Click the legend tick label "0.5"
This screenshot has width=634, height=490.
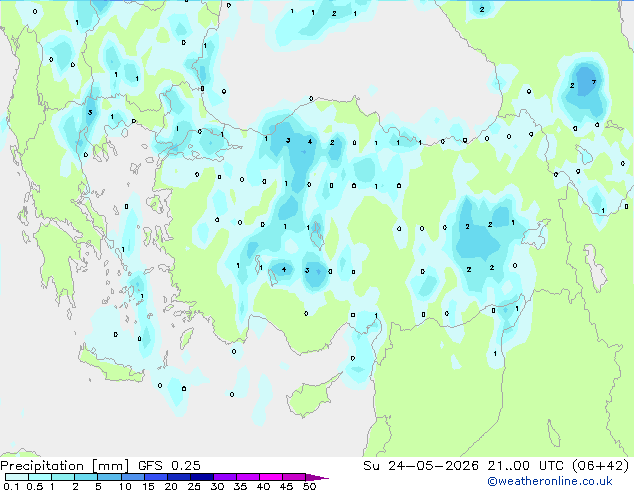pos(34,486)
